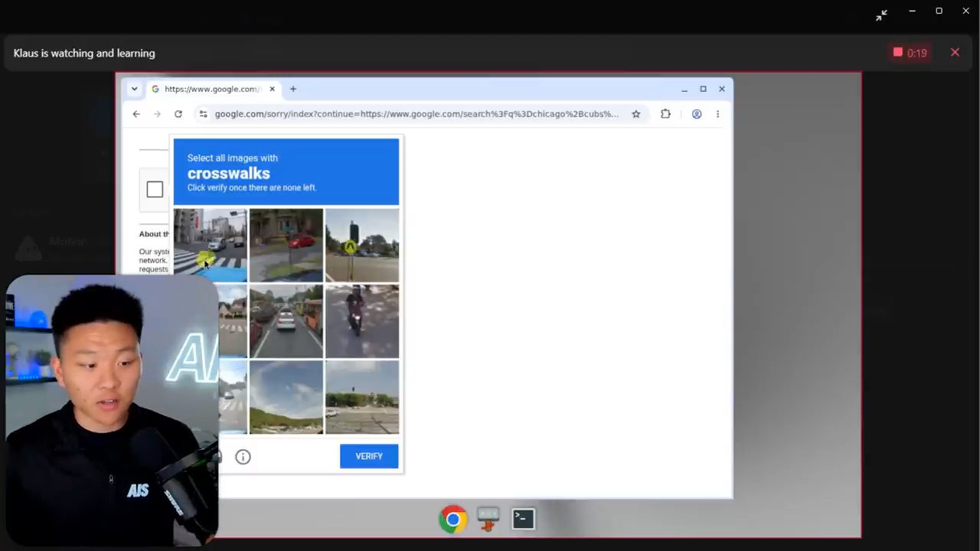Launch Chrome from the desktop taskbar
Image resolution: width=980 pixels, height=551 pixels.
tap(452, 519)
